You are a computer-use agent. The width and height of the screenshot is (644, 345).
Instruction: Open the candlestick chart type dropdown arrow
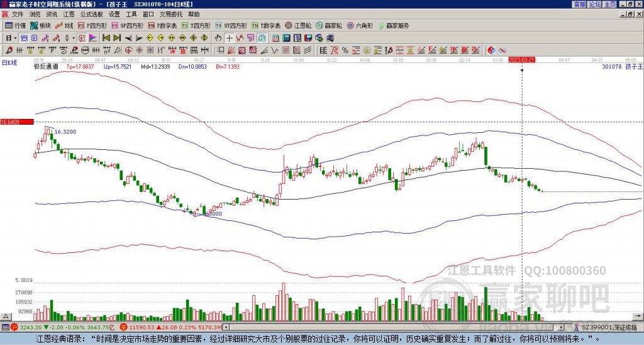click(74, 38)
